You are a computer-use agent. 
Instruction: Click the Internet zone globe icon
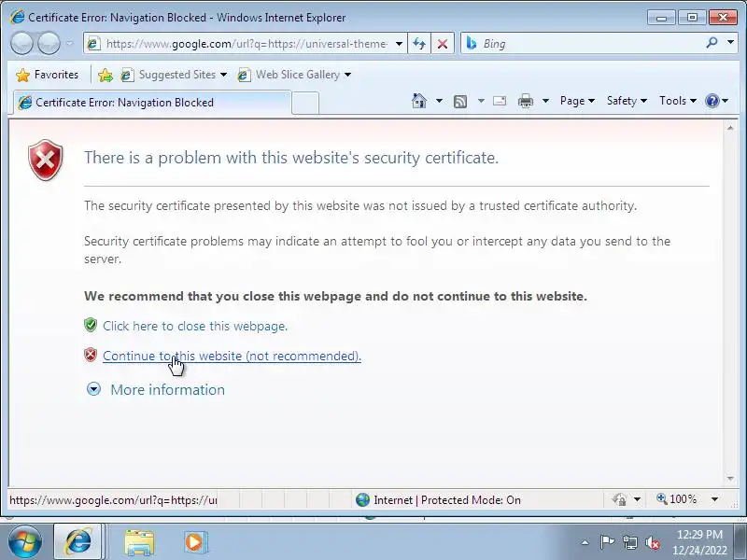pos(362,499)
